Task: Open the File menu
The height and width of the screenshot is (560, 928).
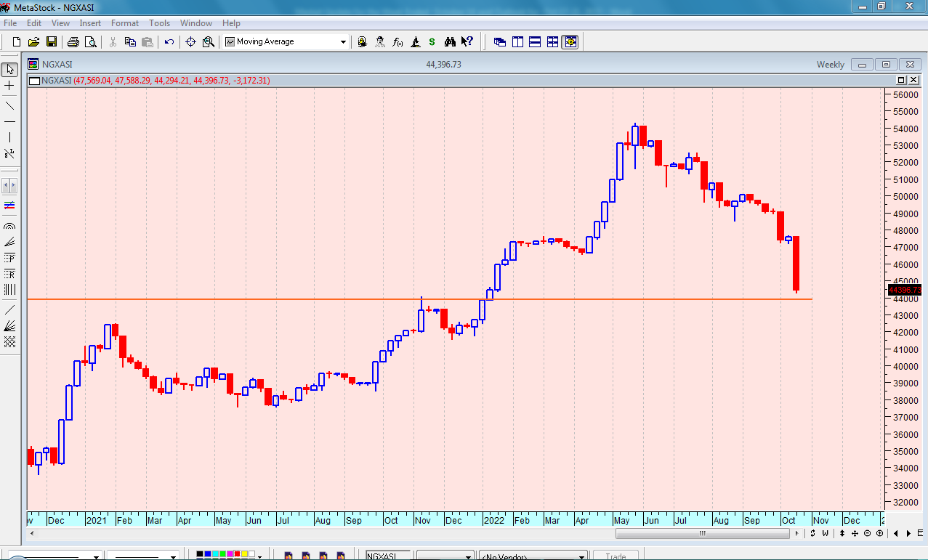Action: point(10,23)
